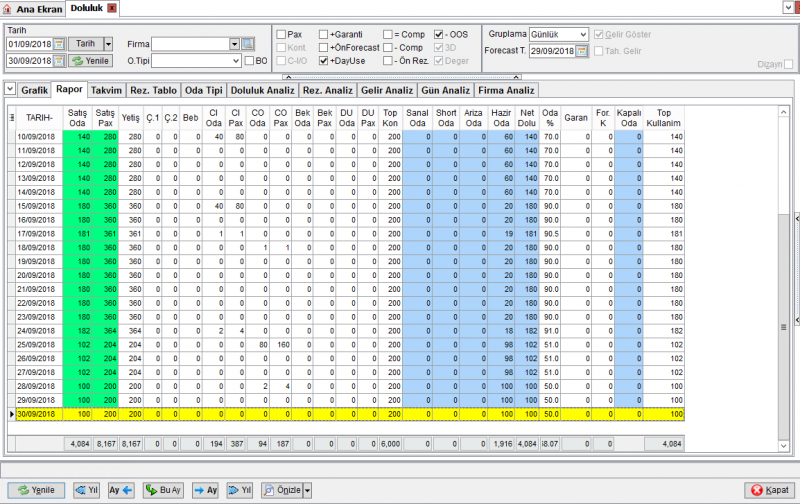Screen dimensions: 800x504
Task: Go to the next year using the Yıl forward button
Action: coord(239,490)
